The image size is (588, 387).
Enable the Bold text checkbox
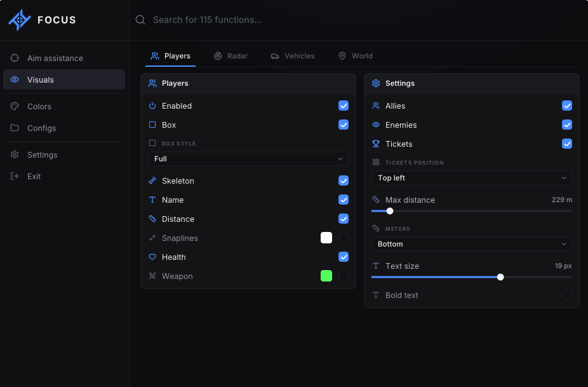pyautogui.click(x=567, y=295)
